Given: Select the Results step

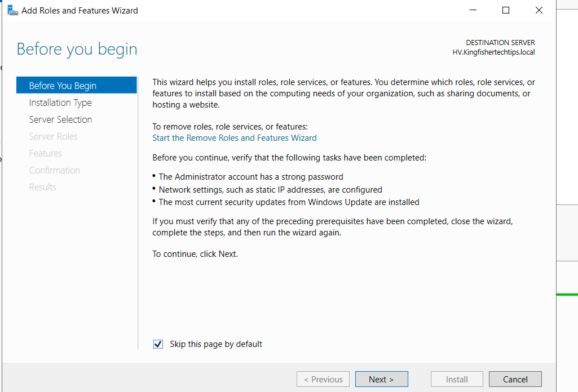Looking at the screenshot, I should (x=42, y=188).
